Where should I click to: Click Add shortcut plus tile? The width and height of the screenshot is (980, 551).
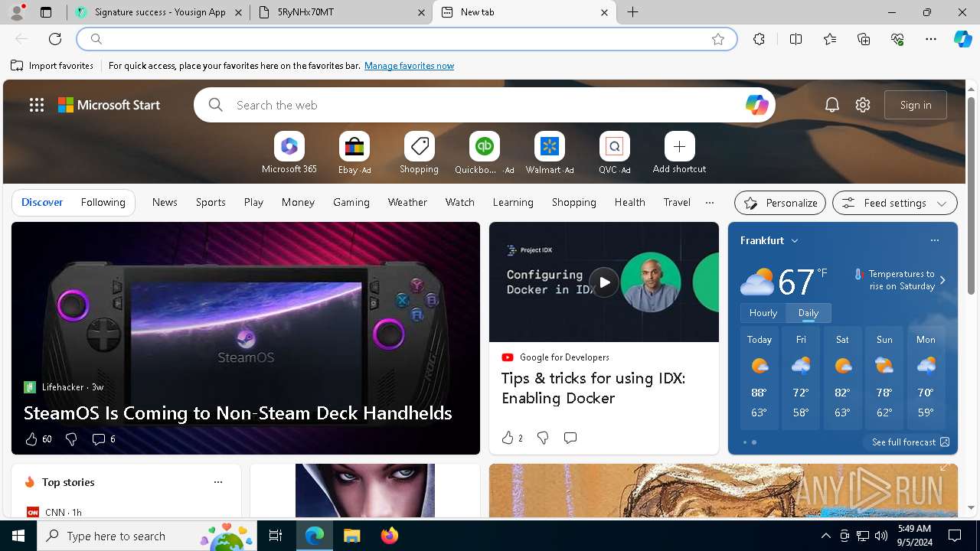[x=679, y=153]
